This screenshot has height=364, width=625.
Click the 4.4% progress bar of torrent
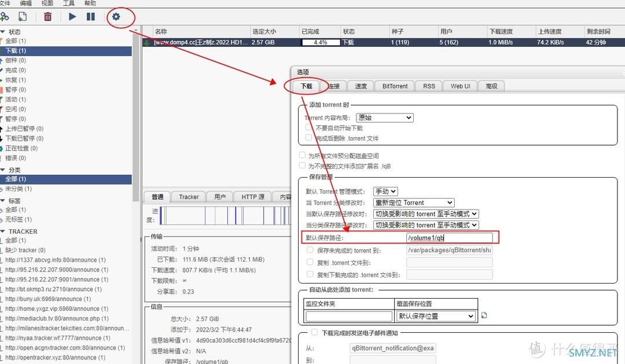(321, 42)
